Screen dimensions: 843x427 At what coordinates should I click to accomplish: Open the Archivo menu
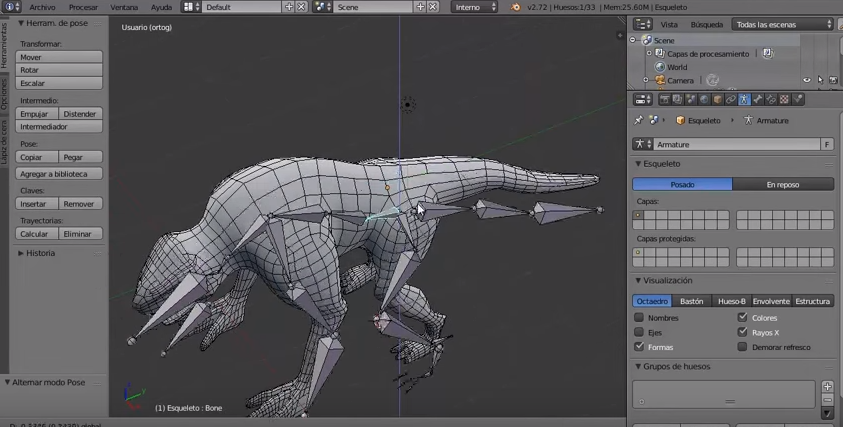point(42,7)
